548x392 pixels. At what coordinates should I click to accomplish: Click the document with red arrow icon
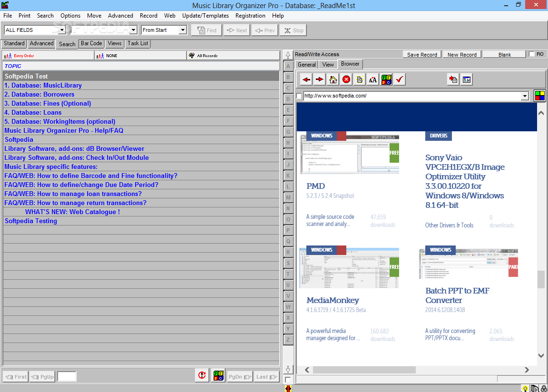click(453, 79)
